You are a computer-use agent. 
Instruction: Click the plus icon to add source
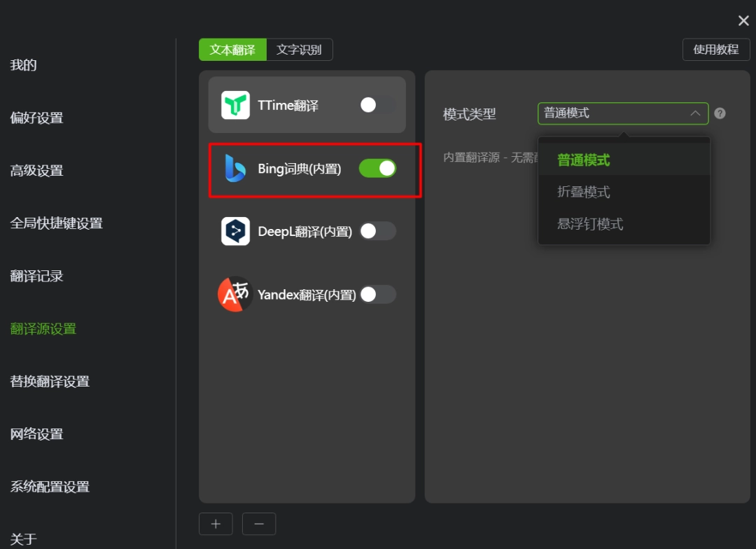[216, 524]
